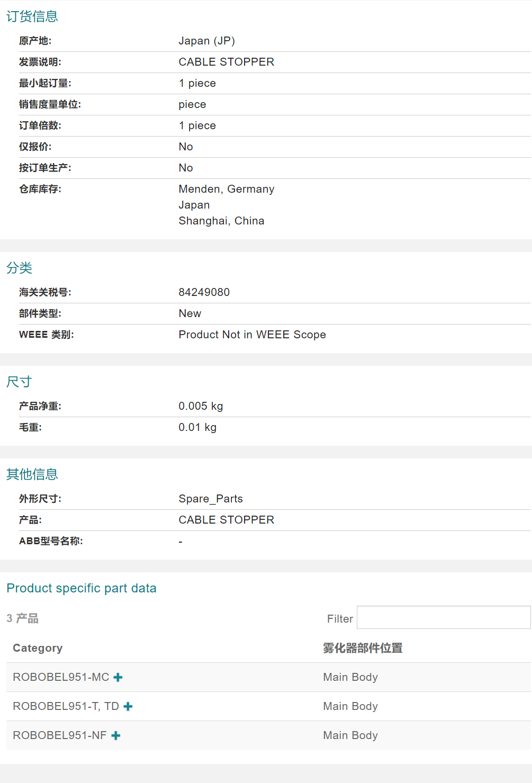Collapse the 尺寸 section heading

tap(20, 382)
